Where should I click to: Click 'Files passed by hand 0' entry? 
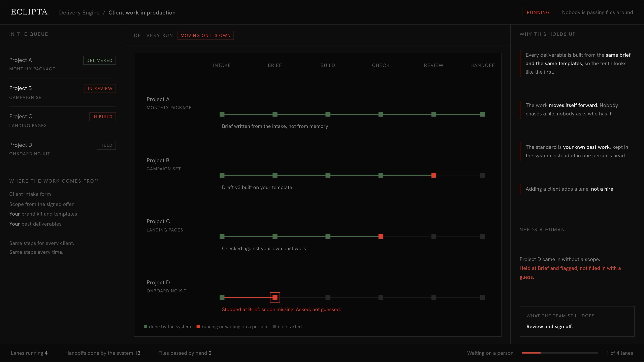pos(185,353)
